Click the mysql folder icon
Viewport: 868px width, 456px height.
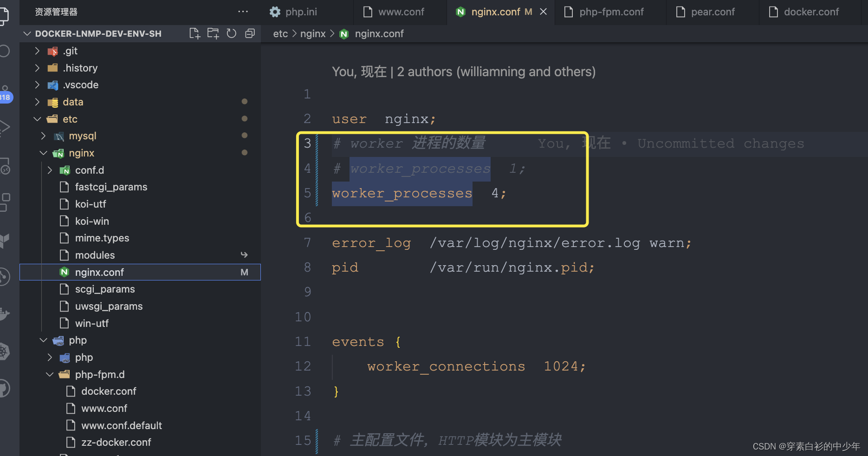click(59, 136)
